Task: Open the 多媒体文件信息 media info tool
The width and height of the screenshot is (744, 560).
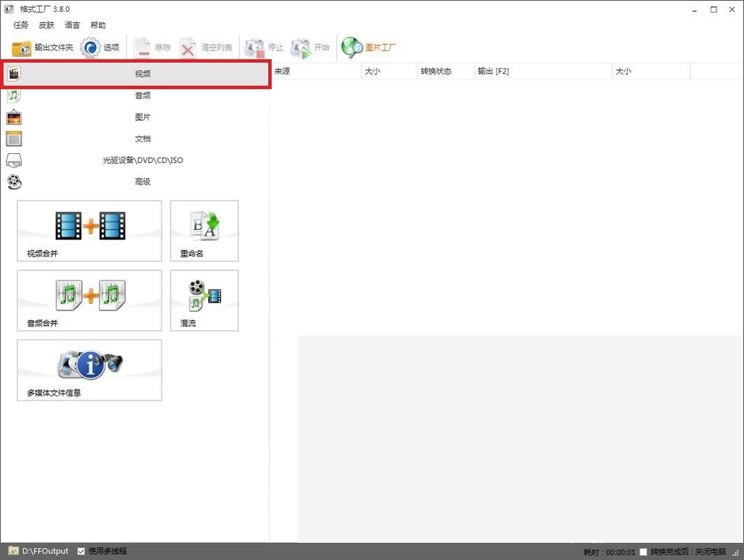Action: [x=90, y=370]
